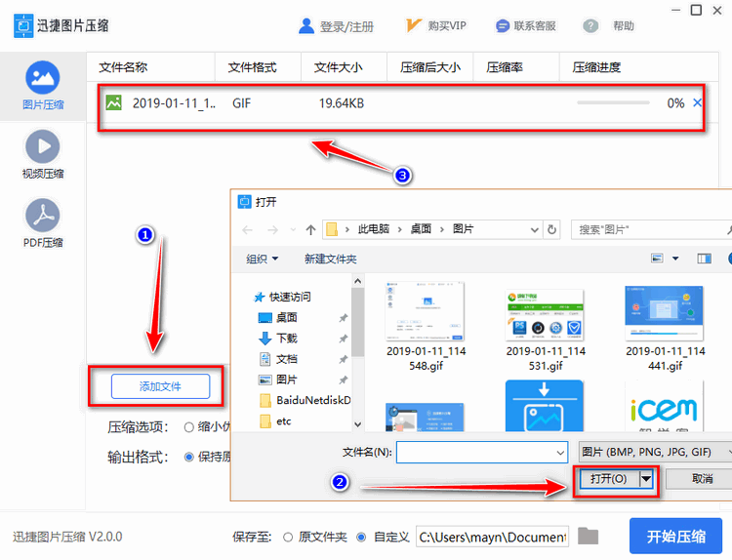Refresh the dialog folder listing

coord(551,229)
